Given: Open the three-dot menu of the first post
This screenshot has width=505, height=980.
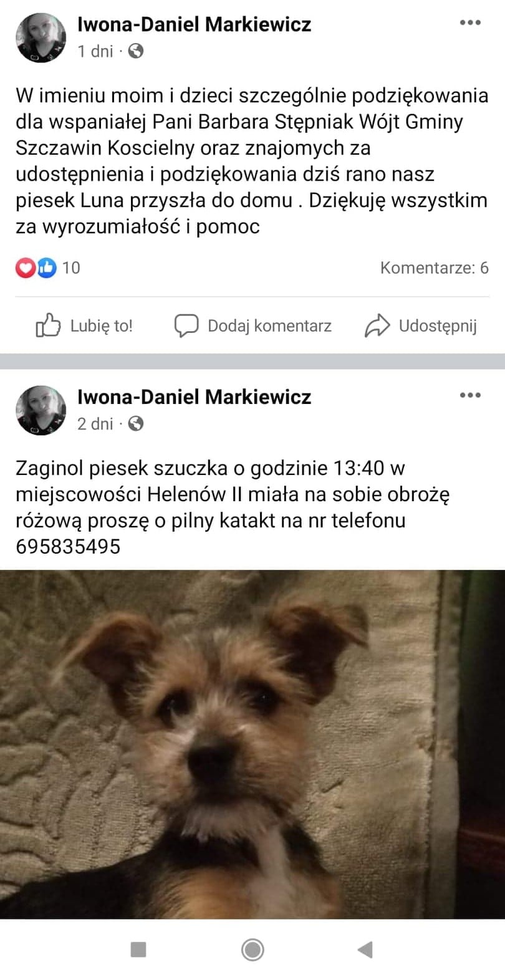Looking at the screenshot, I should pyautogui.click(x=470, y=23).
